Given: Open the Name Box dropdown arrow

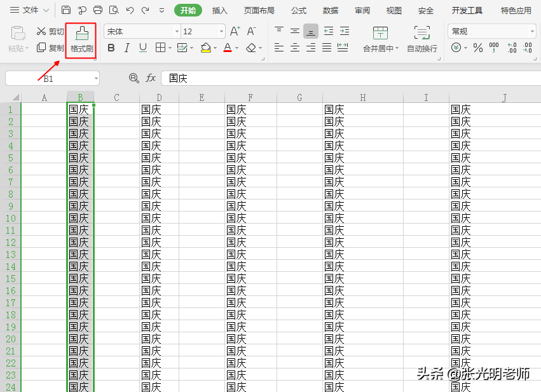Looking at the screenshot, I should 96,79.
